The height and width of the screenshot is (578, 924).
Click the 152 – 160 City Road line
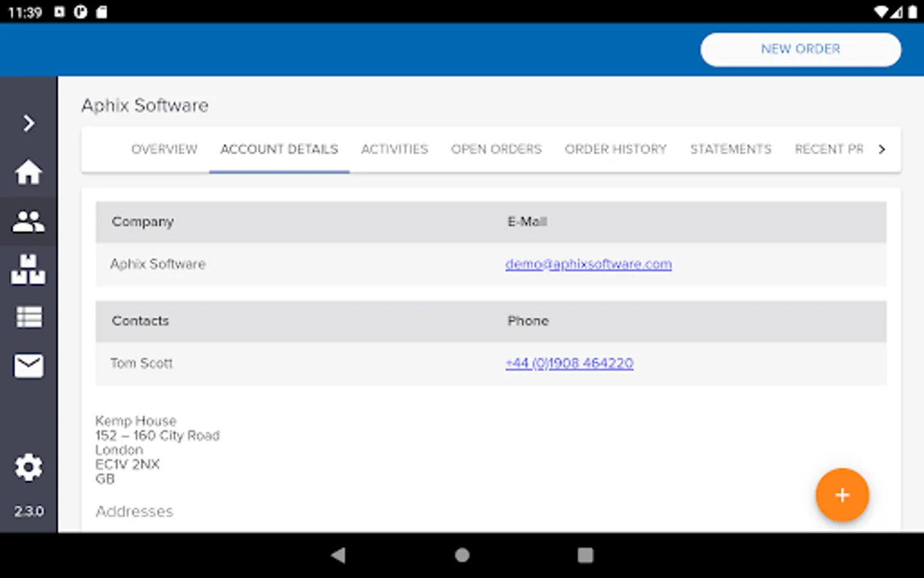pyautogui.click(x=157, y=435)
